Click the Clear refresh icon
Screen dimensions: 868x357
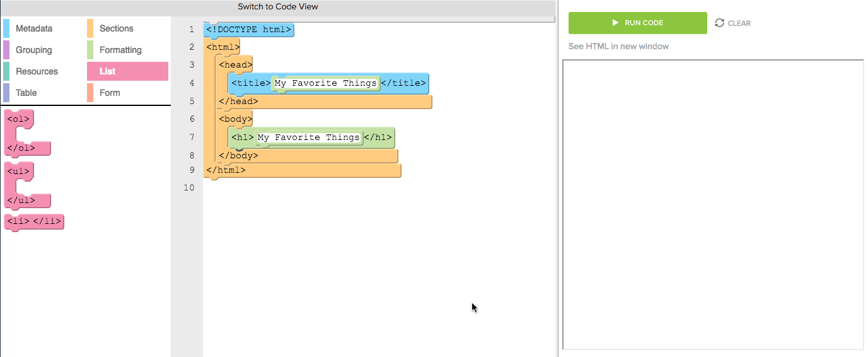tap(720, 23)
